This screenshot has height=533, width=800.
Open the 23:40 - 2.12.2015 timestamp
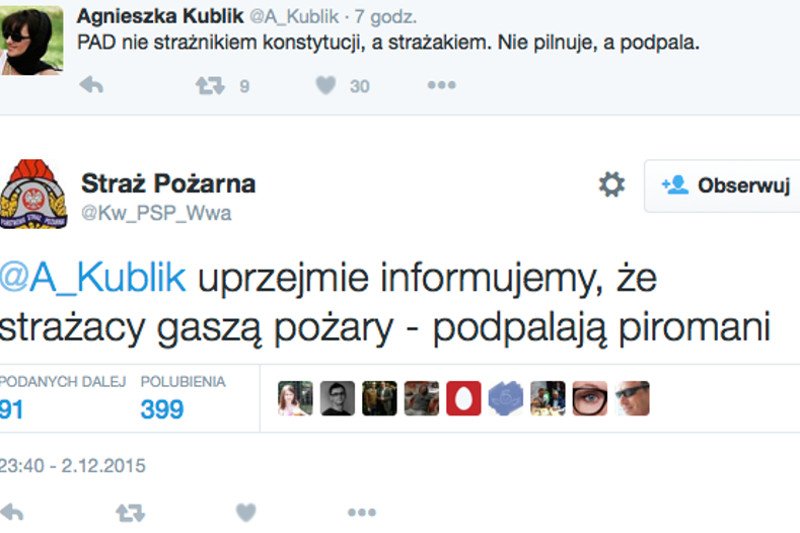[x=73, y=465]
